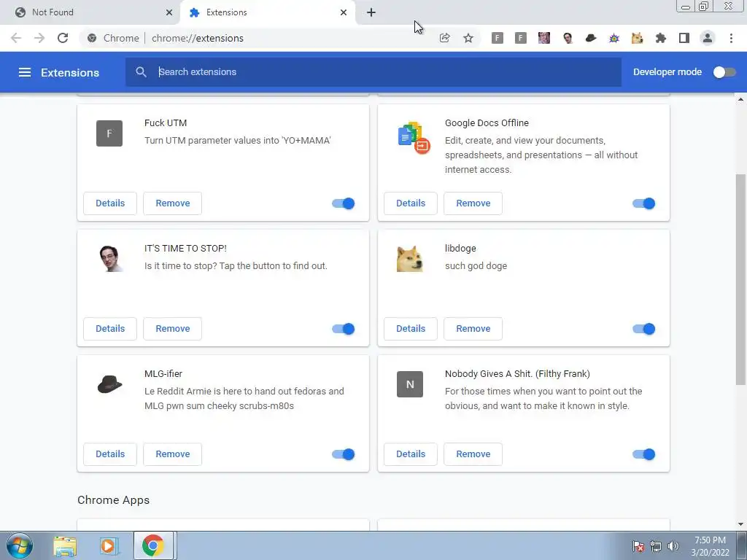The image size is (747, 560).
Task: Open Windows Explorer from taskbar
Action: (x=65, y=546)
